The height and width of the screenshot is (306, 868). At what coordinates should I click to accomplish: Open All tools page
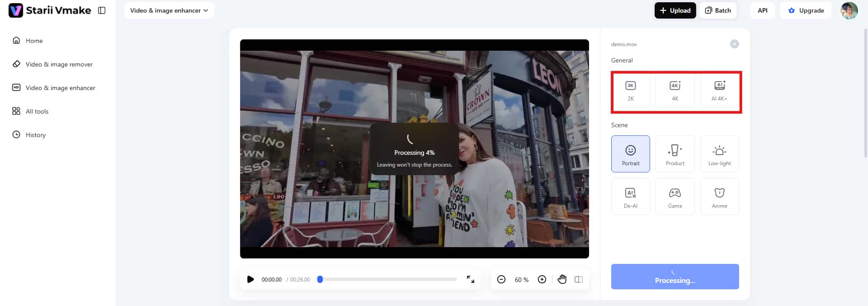(x=30, y=111)
